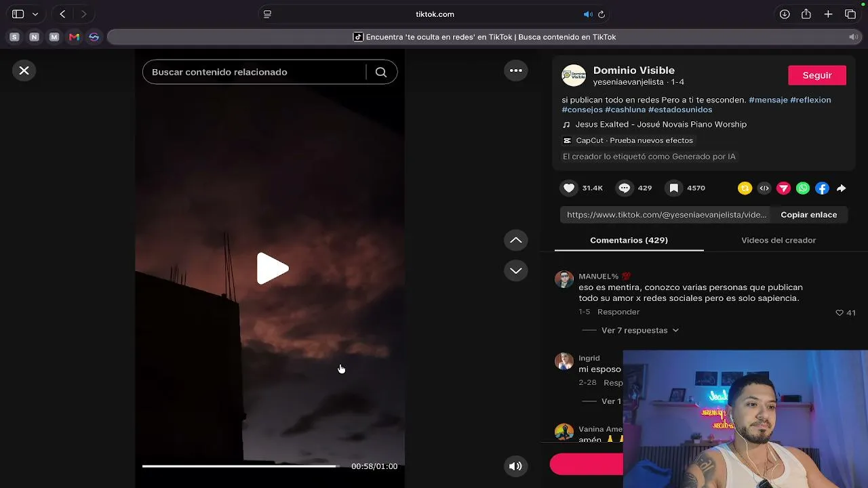This screenshot has height=488, width=868.
Task: Reload the TikTok page
Action: [x=601, y=14]
